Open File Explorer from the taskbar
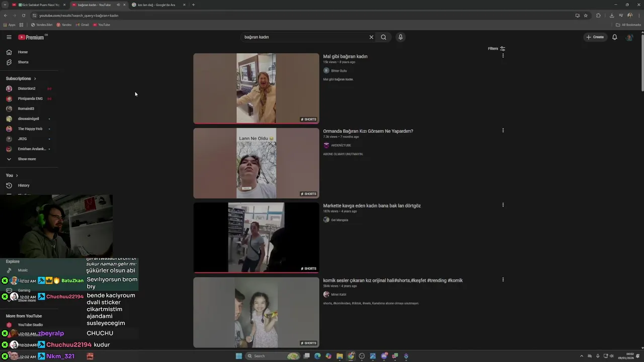Viewport: 644px width, 362px height. click(x=340, y=356)
